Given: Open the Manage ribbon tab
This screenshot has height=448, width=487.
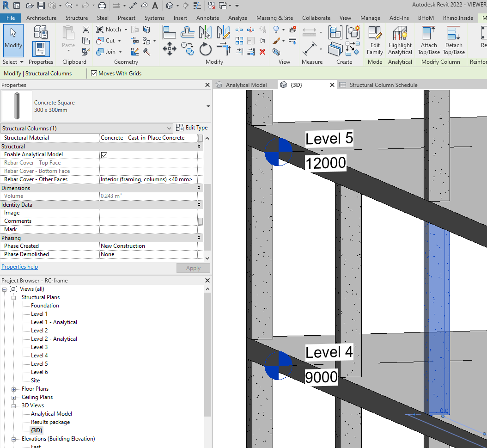Looking at the screenshot, I should click(x=370, y=18).
